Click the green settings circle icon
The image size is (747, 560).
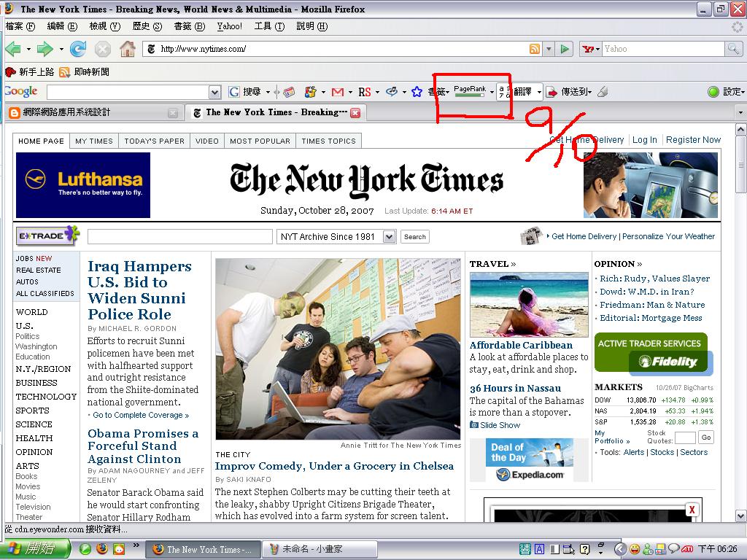pyautogui.click(x=713, y=92)
